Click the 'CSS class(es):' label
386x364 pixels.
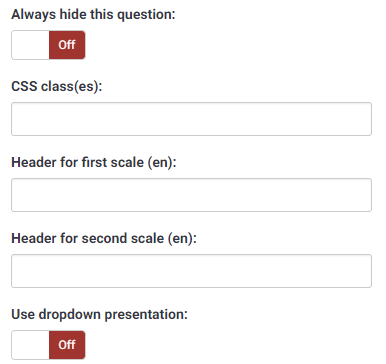tap(57, 87)
